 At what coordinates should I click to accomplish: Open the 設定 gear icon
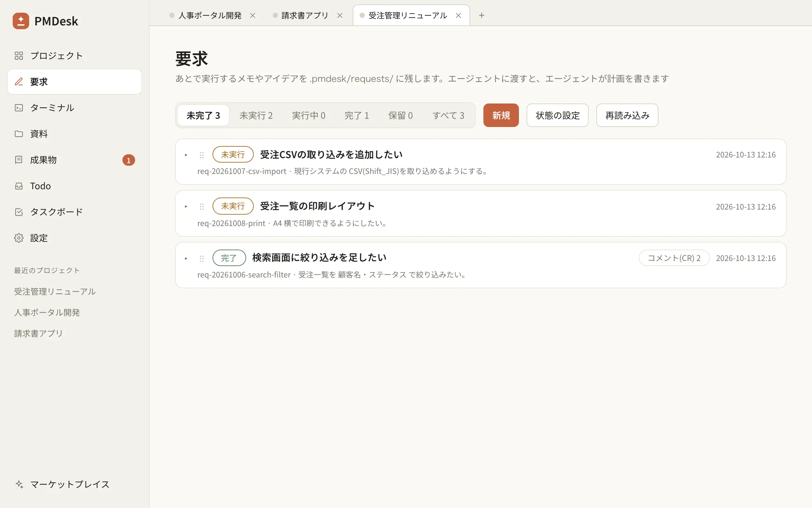19,238
